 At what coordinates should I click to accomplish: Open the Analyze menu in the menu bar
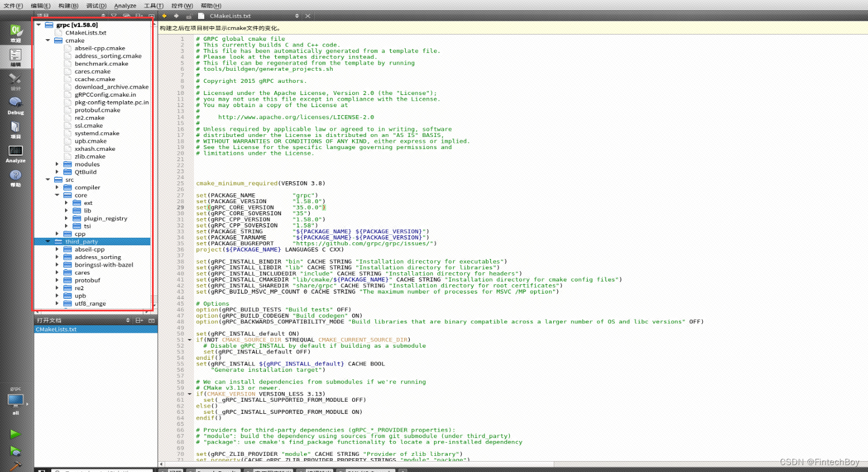point(125,6)
